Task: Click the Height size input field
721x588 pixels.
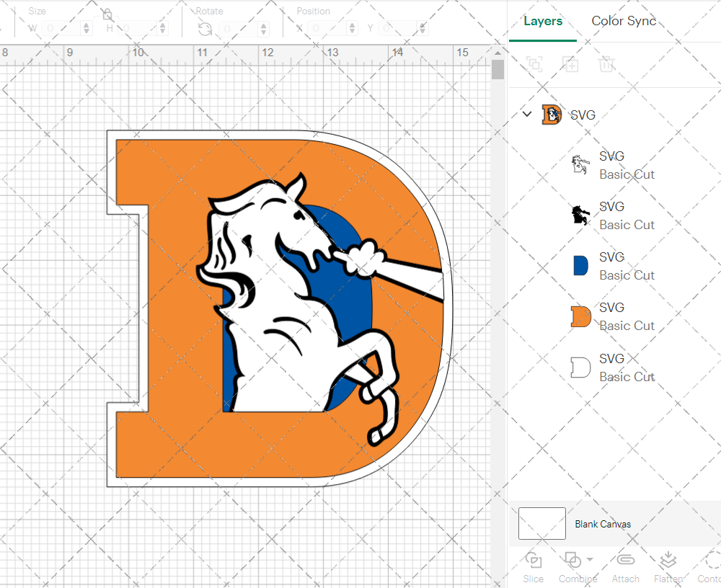Action: pyautogui.click(x=138, y=29)
